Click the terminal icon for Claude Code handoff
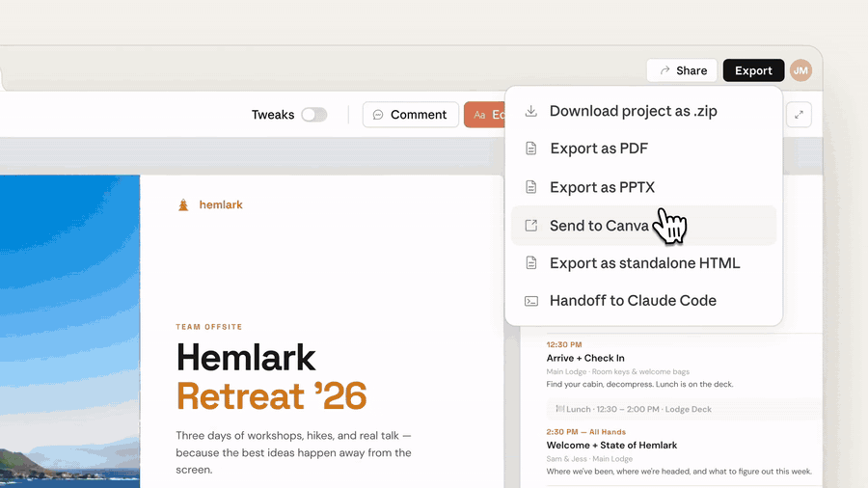Image resolution: width=868 pixels, height=488 pixels. coord(530,301)
